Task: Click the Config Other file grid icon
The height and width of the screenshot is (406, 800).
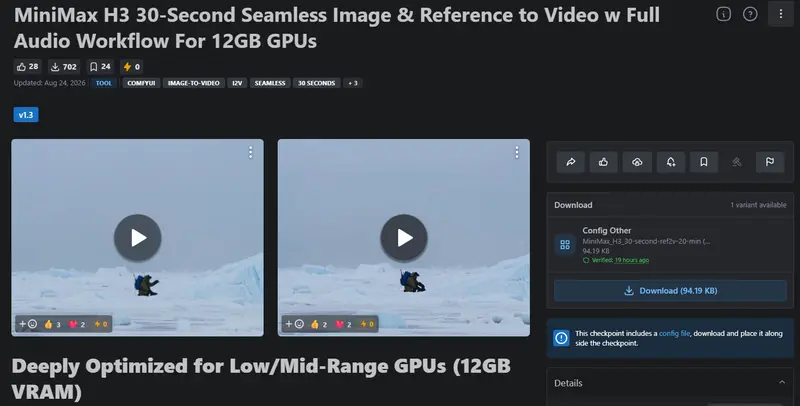Action: 565,245
